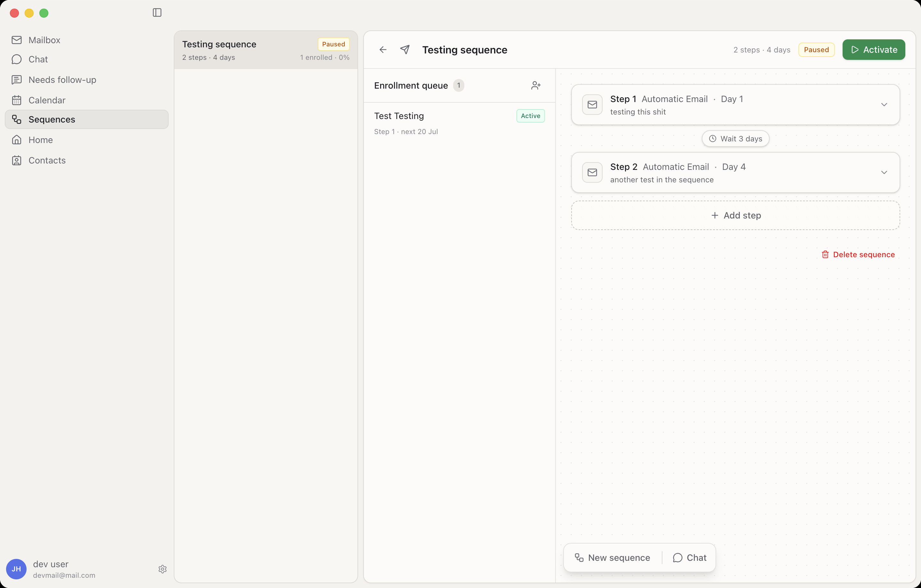Select the Testing sequence list card
The width and height of the screenshot is (921, 588).
coord(266,50)
